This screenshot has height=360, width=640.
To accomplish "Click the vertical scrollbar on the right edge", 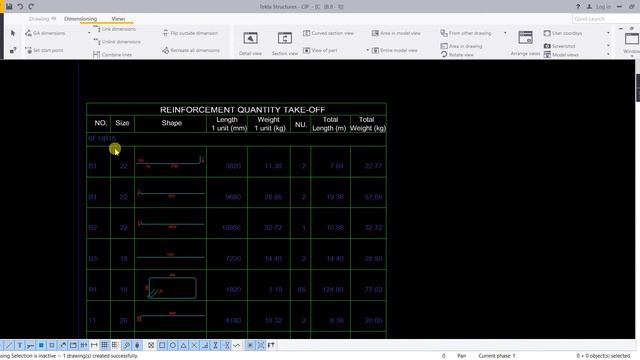I will coord(638,87).
